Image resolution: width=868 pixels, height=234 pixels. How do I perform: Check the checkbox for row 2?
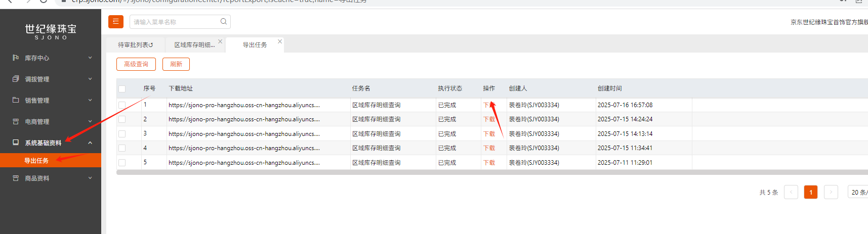122,120
